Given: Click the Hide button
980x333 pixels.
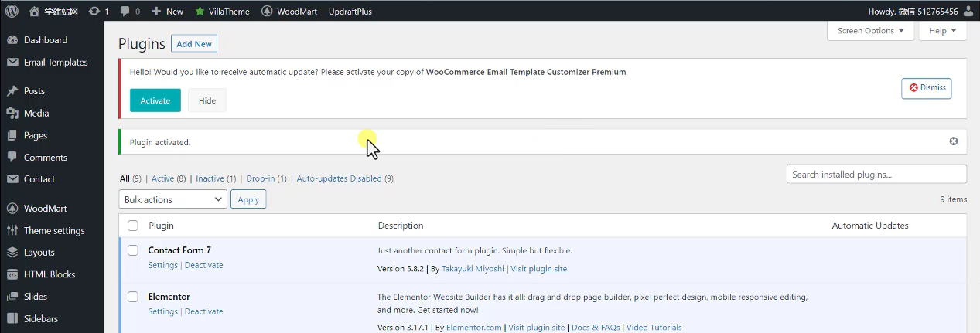Looking at the screenshot, I should click(207, 100).
